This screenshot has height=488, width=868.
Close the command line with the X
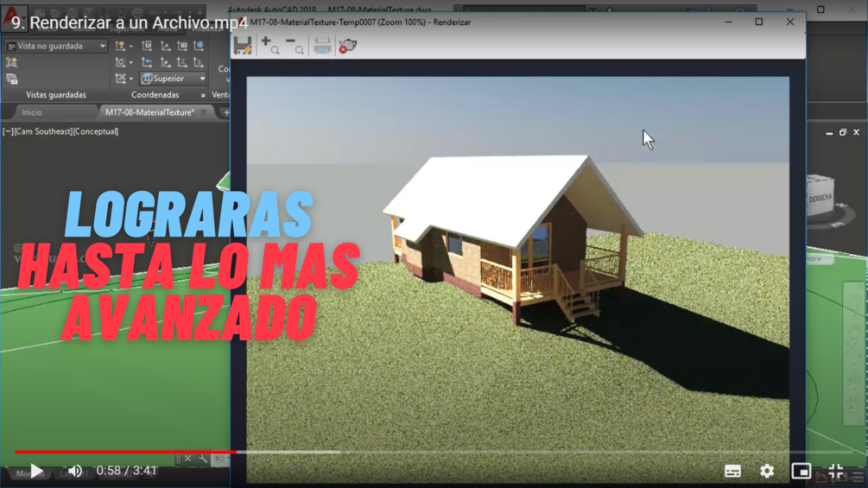[187, 458]
